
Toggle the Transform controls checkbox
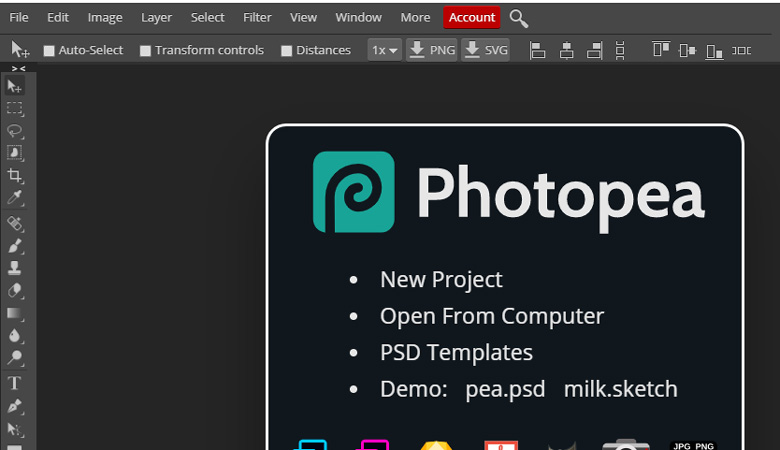tap(145, 51)
